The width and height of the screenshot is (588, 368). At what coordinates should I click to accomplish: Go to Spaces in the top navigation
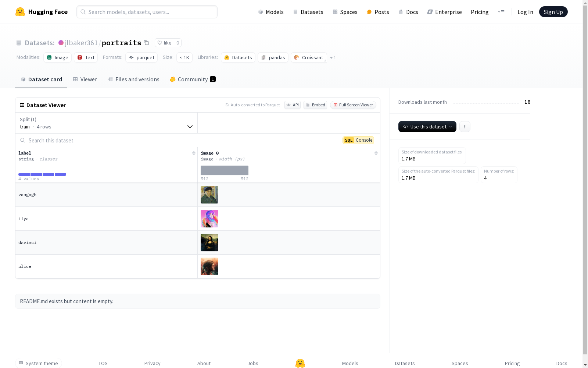[345, 12]
